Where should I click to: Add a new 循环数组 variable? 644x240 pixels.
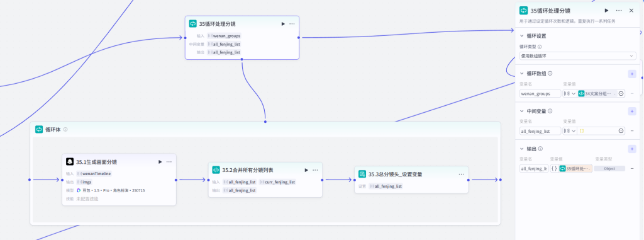(632, 74)
